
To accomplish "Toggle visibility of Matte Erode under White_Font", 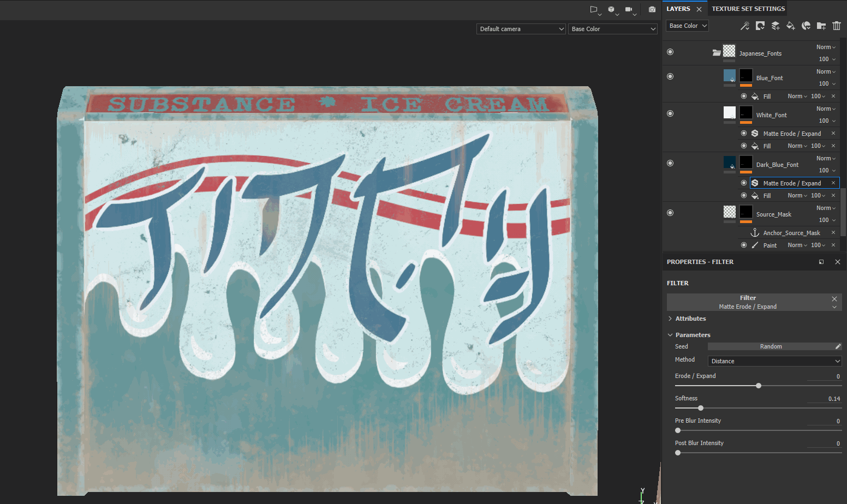I will 744,133.
